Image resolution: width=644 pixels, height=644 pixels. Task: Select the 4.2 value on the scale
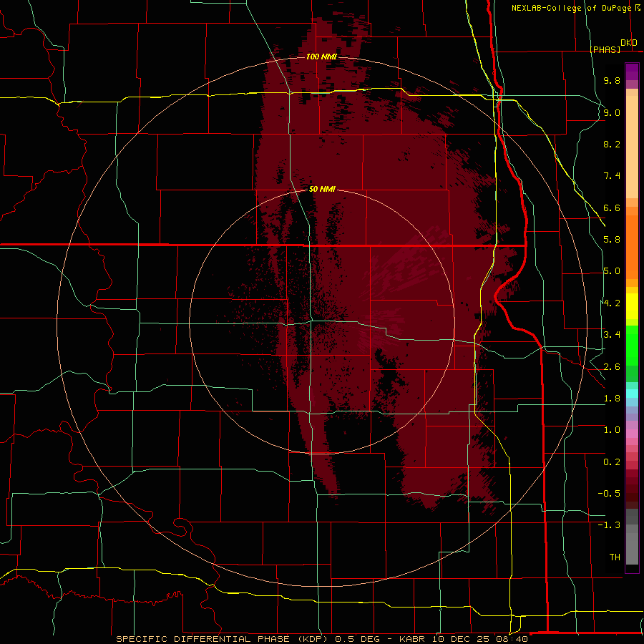612,303
